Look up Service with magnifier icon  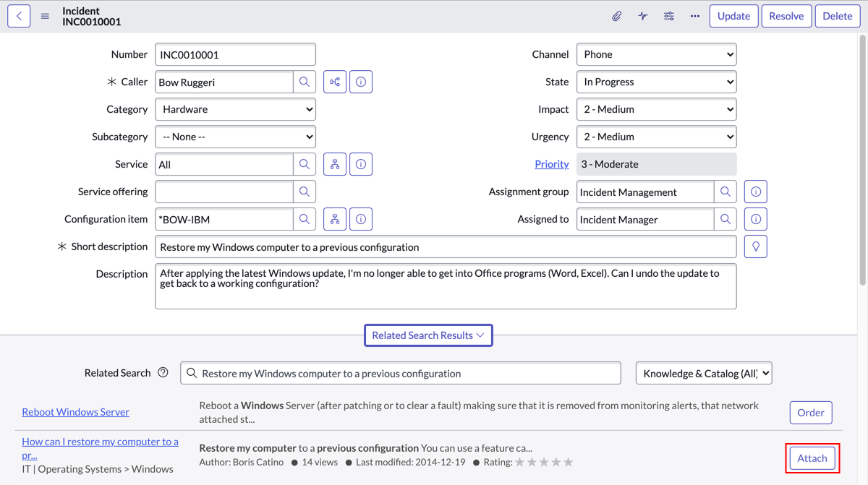click(305, 164)
